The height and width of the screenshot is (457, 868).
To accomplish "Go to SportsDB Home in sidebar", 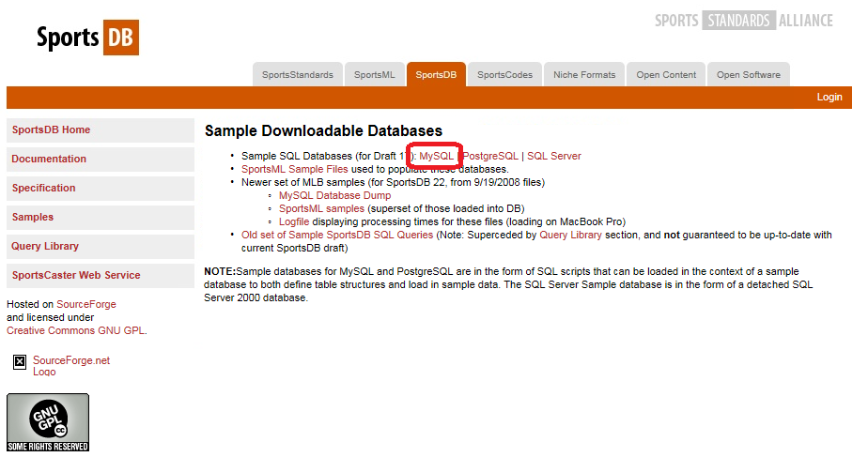I will click(x=101, y=130).
